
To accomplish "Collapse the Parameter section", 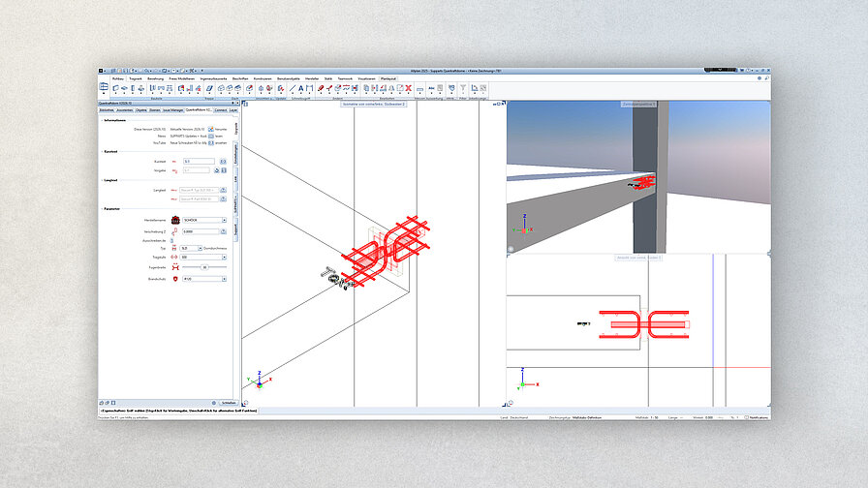I will 101,208.
